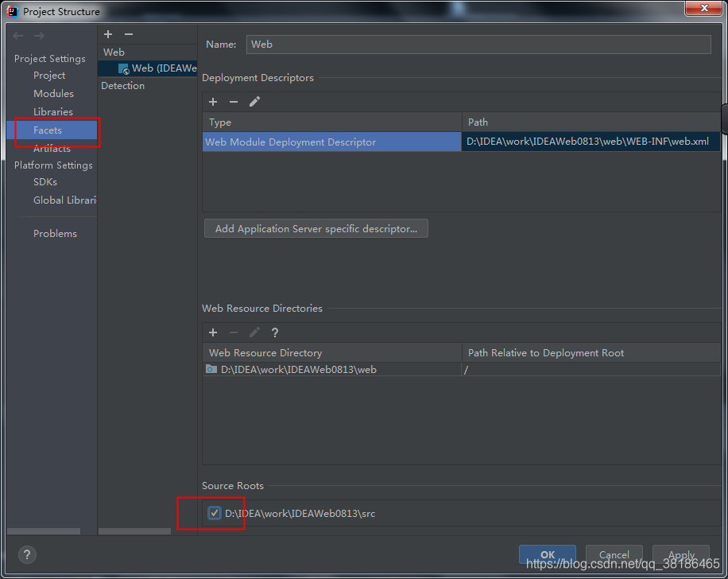
Task: Click the dialog help button at the bottom left
Action: coord(27,554)
